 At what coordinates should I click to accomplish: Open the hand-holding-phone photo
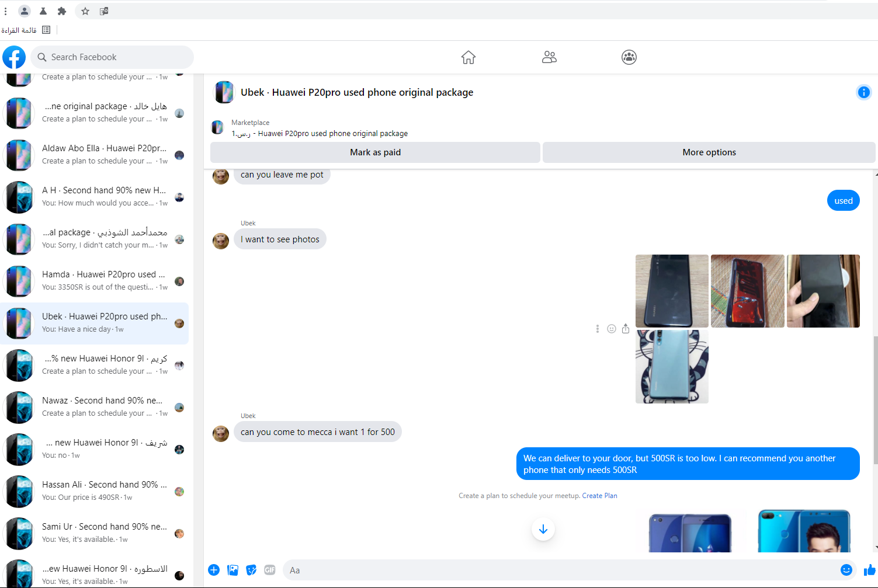[823, 291]
